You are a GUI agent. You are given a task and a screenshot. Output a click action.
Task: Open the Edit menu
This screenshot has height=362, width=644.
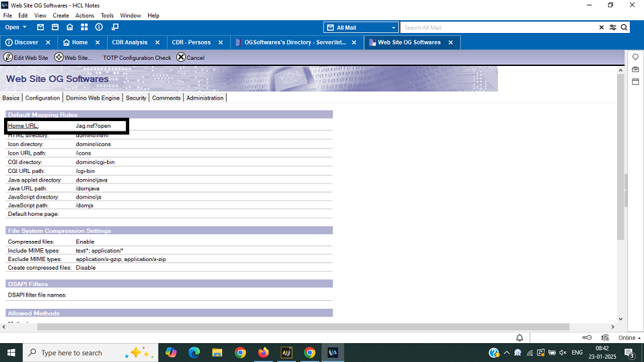click(23, 15)
